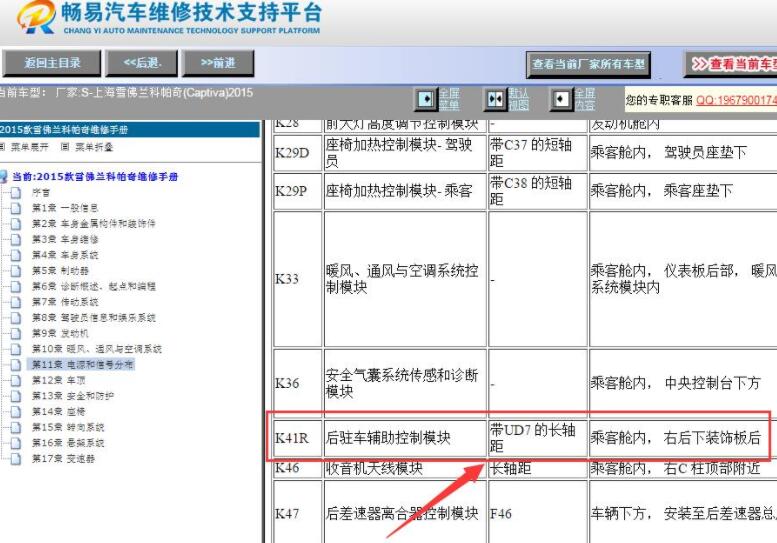The height and width of the screenshot is (543, 777).
Task: Click the page icon beside 第12章 车顶
Action: pos(16,380)
